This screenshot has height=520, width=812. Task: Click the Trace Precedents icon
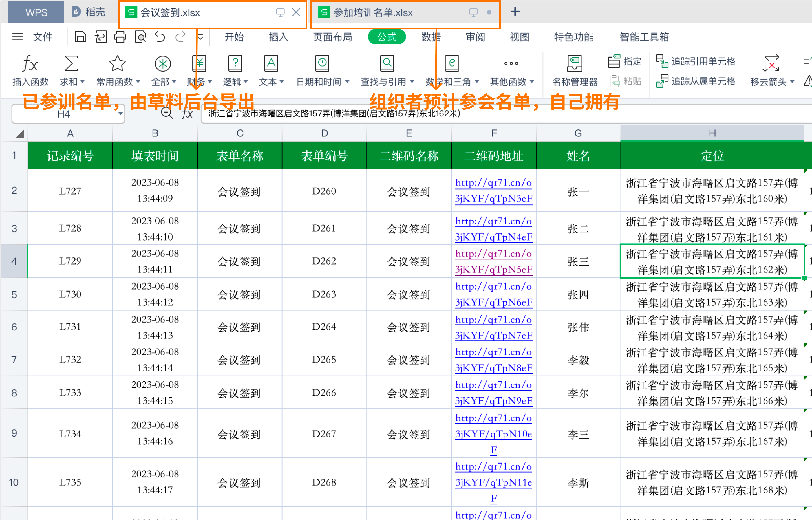(662, 61)
